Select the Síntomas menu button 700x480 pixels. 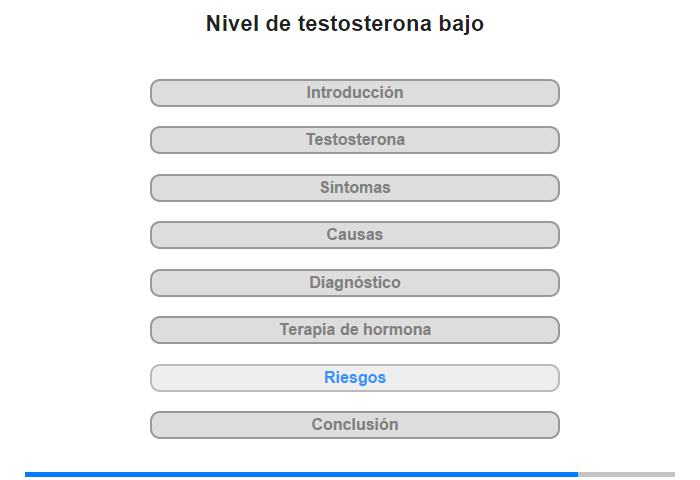[355, 188]
